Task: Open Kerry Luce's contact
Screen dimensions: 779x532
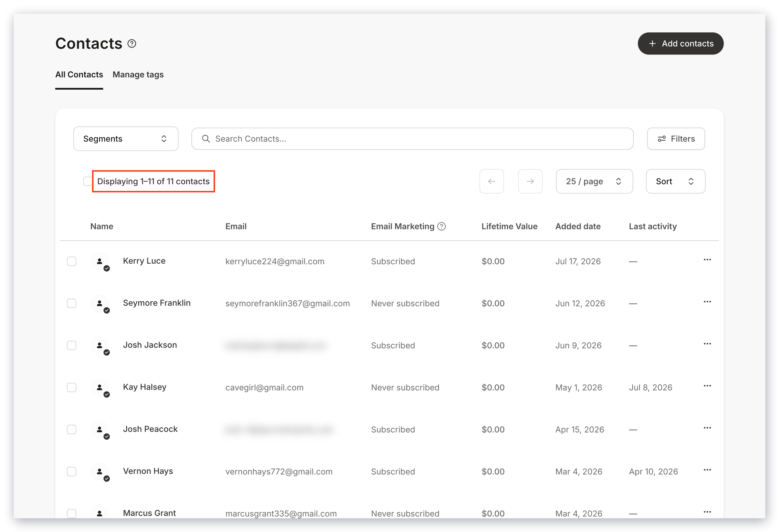Action: tap(144, 261)
